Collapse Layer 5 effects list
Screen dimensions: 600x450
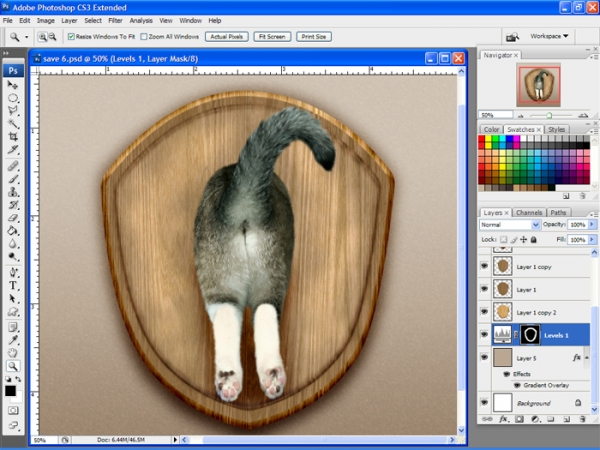(x=587, y=358)
